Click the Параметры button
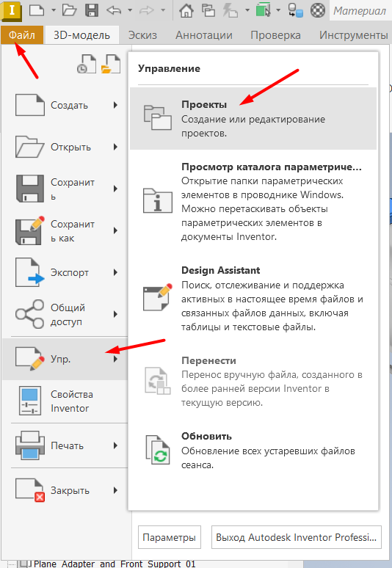The width and height of the screenshot is (392, 568). click(169, 537)
